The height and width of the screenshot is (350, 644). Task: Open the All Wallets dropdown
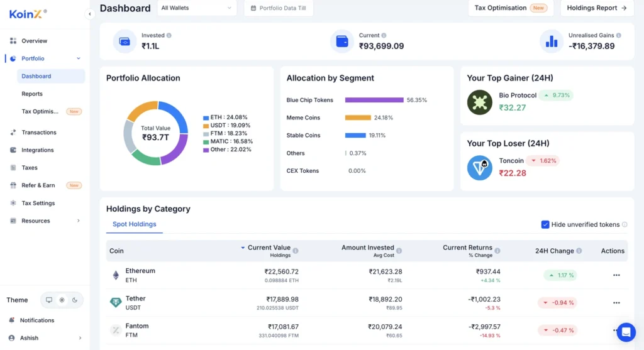(x=196, y=8)
